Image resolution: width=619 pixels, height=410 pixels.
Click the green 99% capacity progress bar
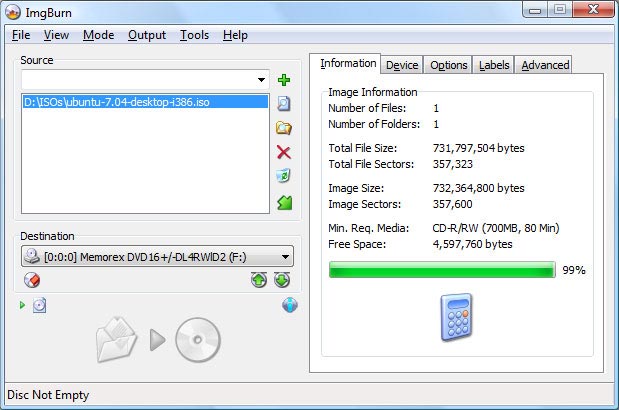pos(442,270)
